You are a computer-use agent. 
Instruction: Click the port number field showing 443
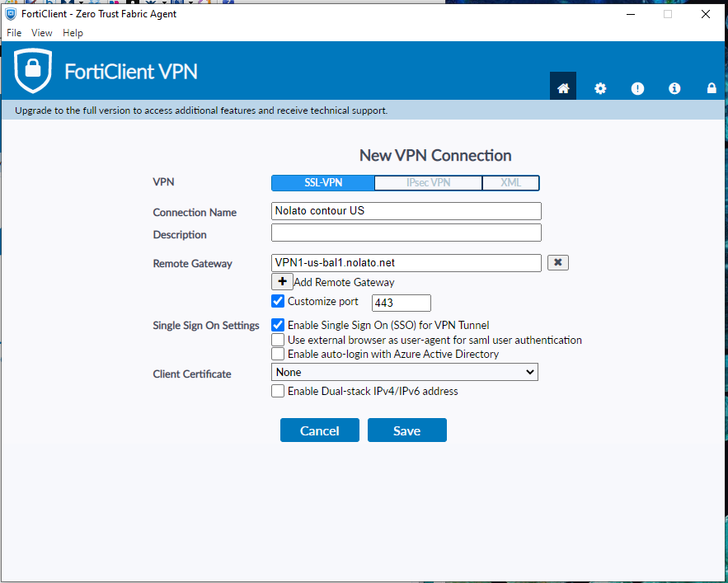click(x=402, y=303)
